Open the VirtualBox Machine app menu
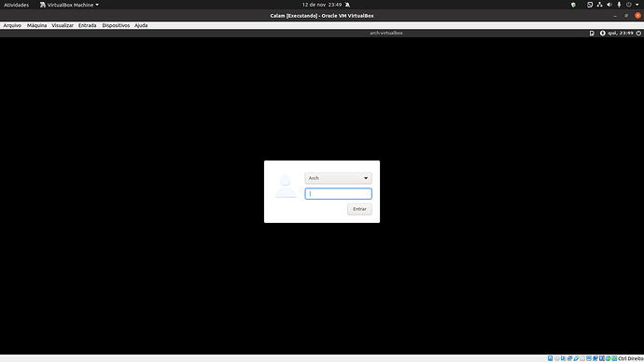The width and height of the screenshot is (644, 362). [69, 5]
